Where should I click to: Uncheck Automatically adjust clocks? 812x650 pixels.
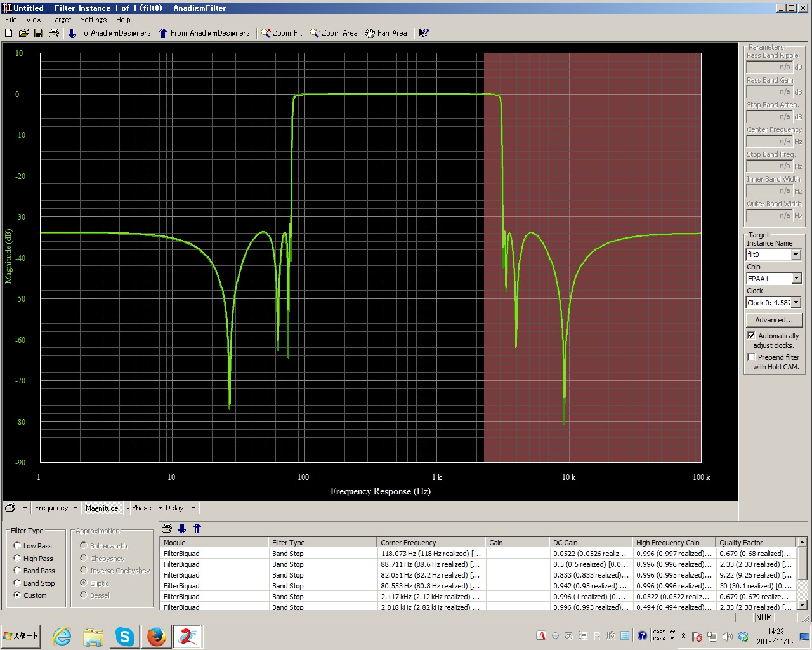(751, 336)
